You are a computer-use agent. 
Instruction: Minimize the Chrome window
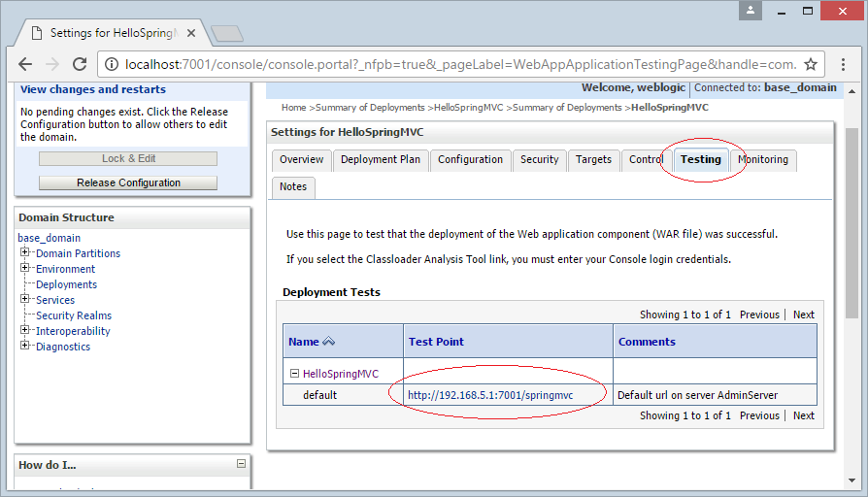[x=781, y=11]
